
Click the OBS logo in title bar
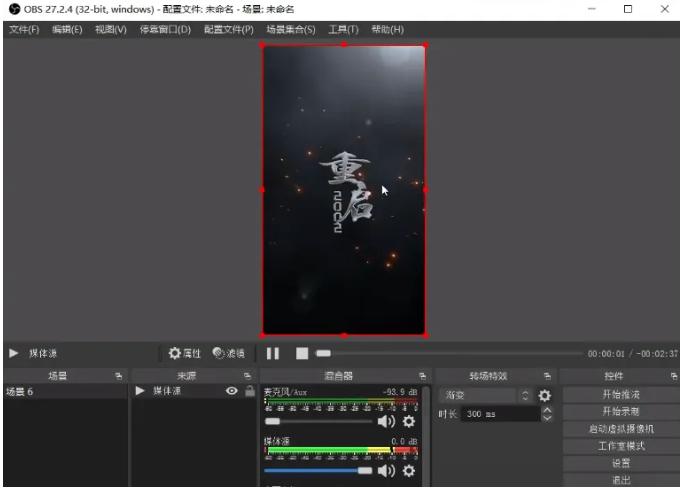click(14, 9)
